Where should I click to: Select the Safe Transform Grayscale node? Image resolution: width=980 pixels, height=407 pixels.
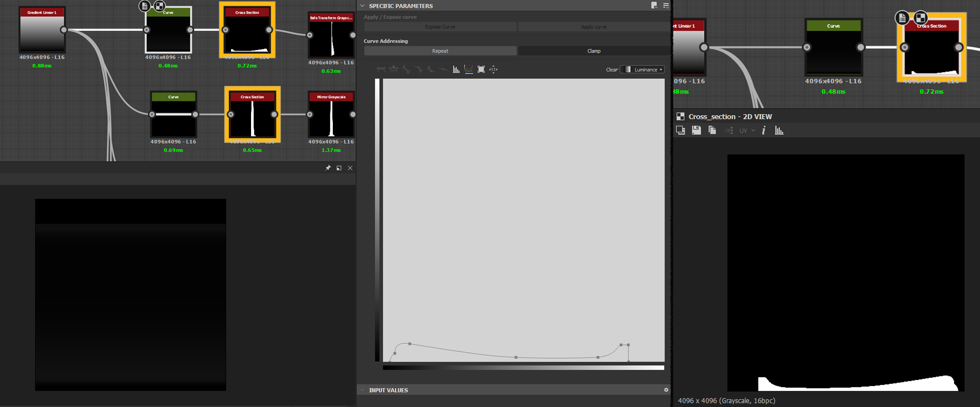(331, 35)
